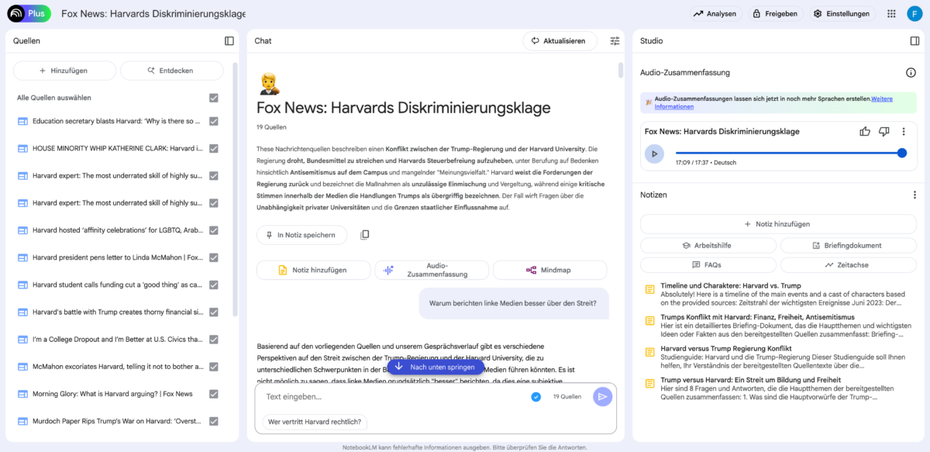Open the Google apps grid
This screenshot has height=452, width=930.
coord(891,14)
